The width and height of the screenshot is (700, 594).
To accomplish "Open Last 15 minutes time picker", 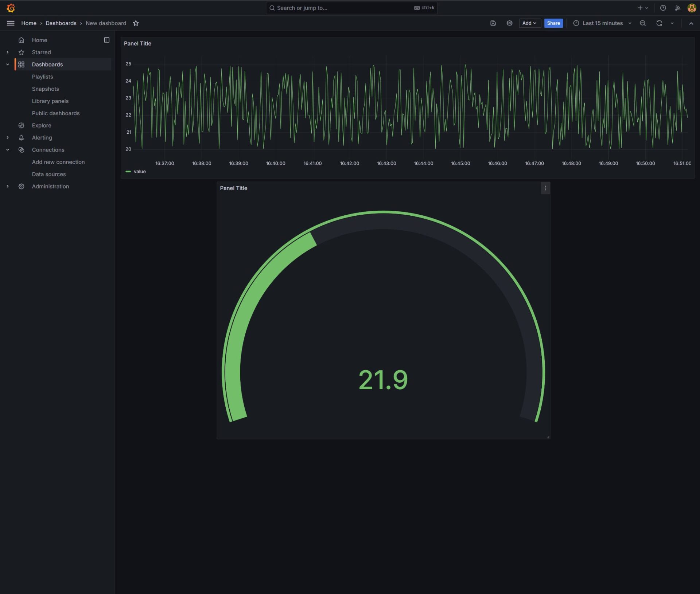I will pos(602,23).
